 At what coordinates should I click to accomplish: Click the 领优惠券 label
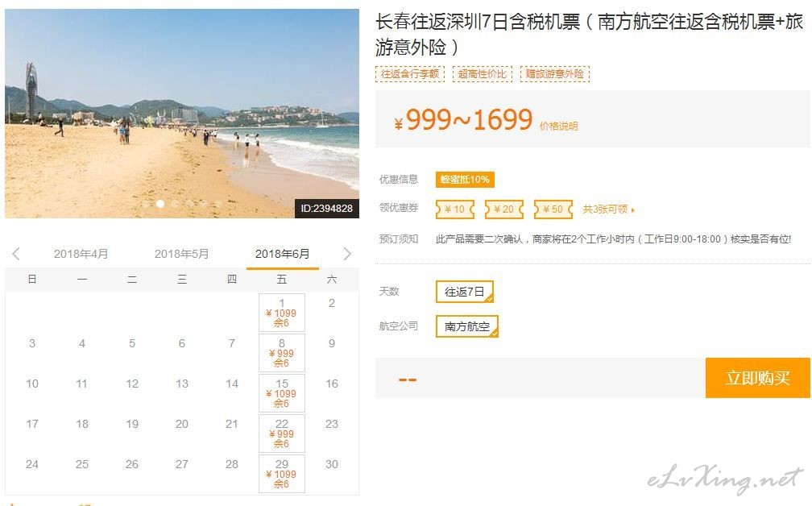398,208
